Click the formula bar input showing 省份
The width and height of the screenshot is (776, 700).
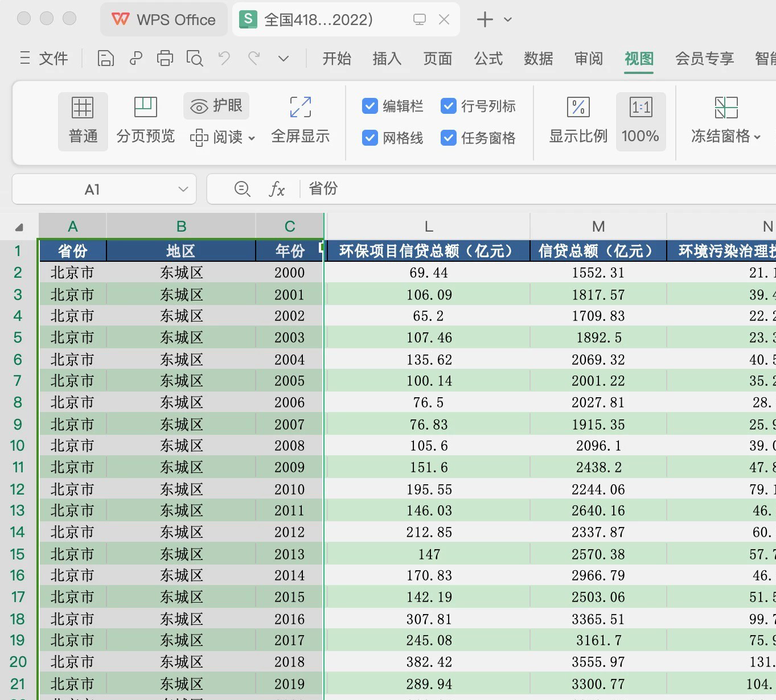tap(512, 189)
